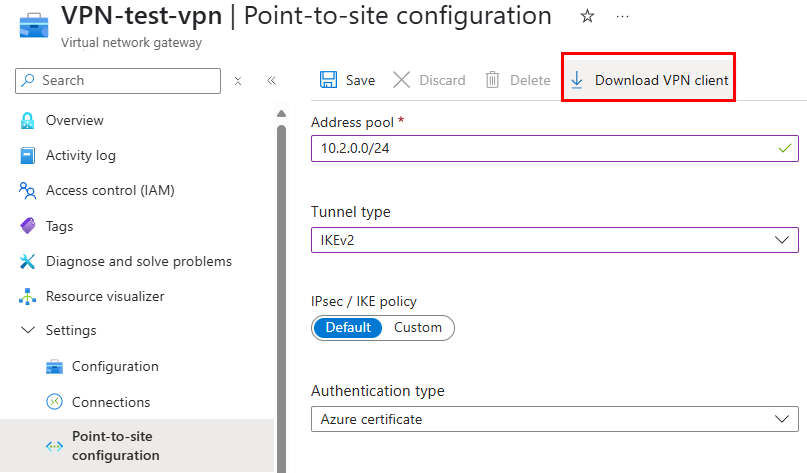Click the sidebar Search input field

(118, 81)
